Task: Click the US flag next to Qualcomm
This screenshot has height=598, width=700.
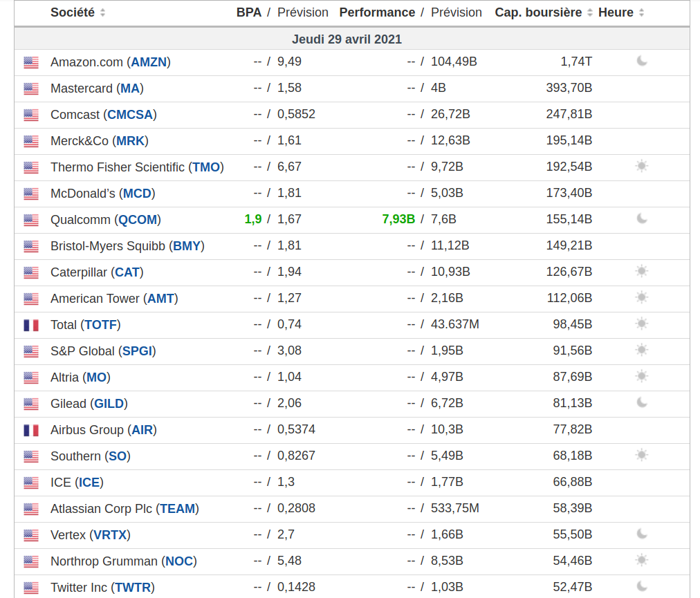Action: (x=31, y=220)
